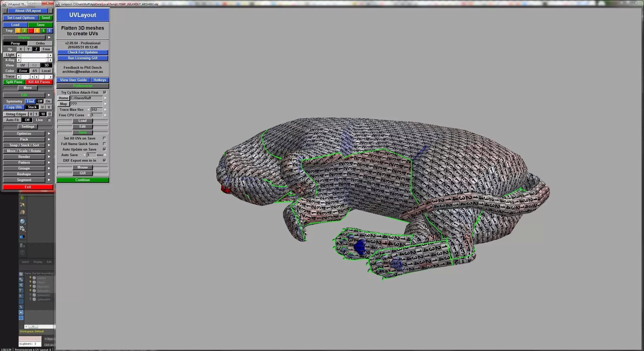
Task: Toggle the Live checkbox next to Auto Fit
Action: point(49,120)
